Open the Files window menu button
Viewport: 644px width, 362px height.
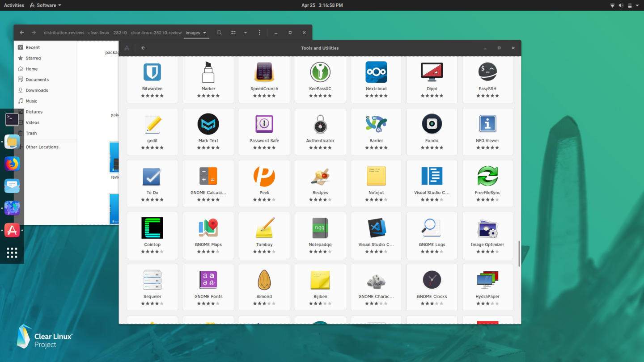pyautogui.click(x=259, y=33)
